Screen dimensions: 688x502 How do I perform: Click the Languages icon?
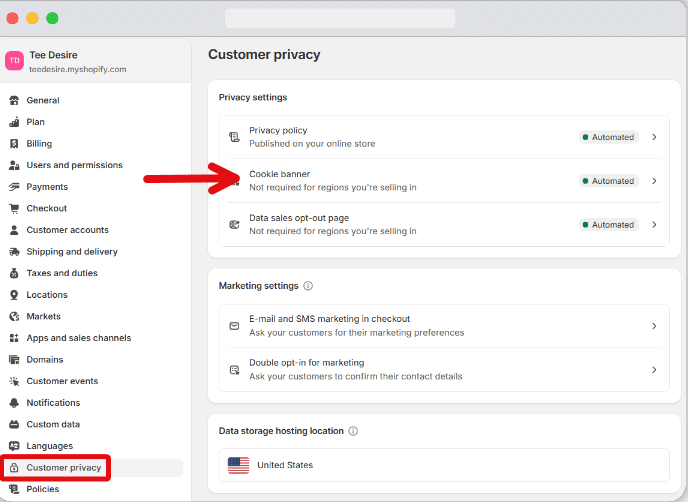(14, 446)
